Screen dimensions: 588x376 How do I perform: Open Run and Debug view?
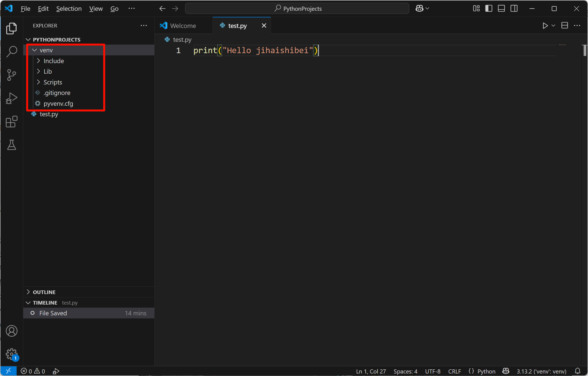[x=12, y=98]
